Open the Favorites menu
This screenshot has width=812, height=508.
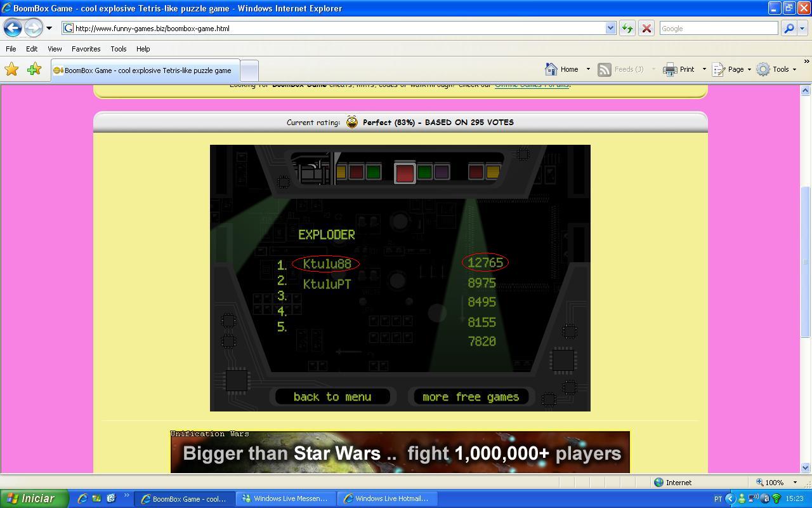[x=86, y=49]
